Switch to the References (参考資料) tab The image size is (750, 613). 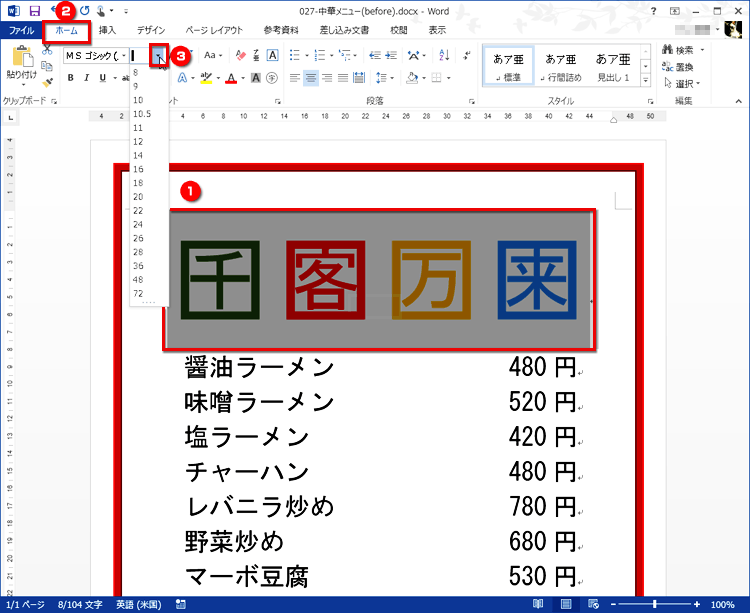[x=281, y=30]
